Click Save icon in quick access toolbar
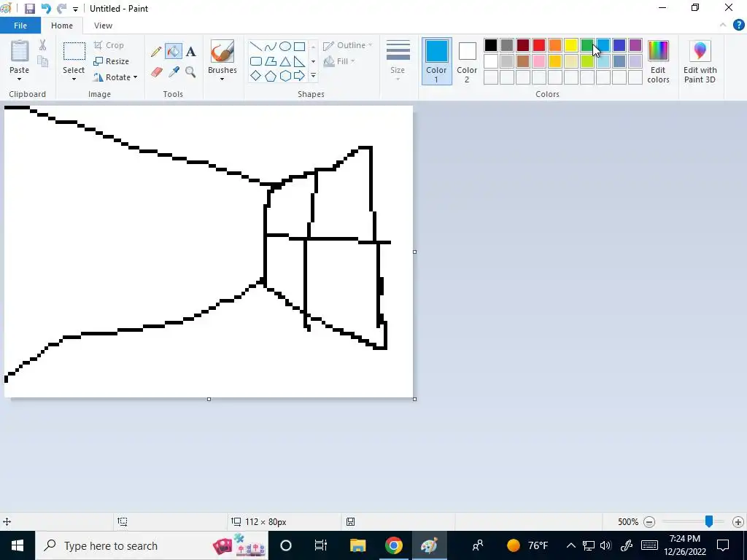The height and width of the screenshot is (560, 747). coord(29,9)
